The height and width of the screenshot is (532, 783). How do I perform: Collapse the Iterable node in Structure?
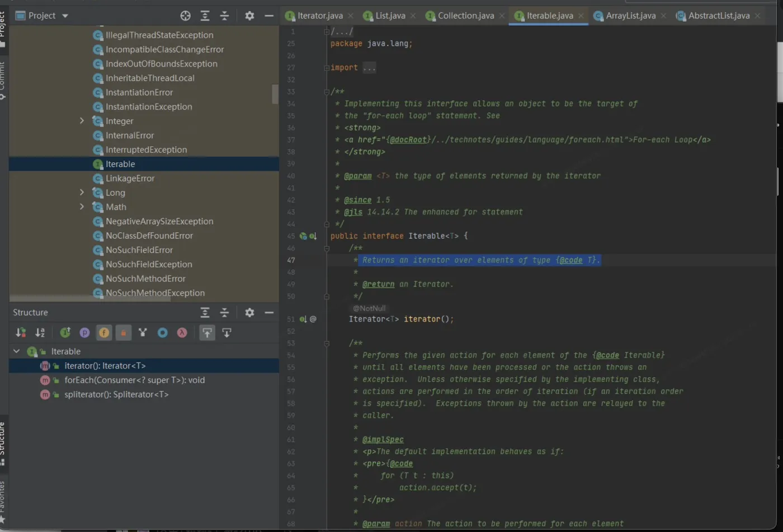[17, 351]
